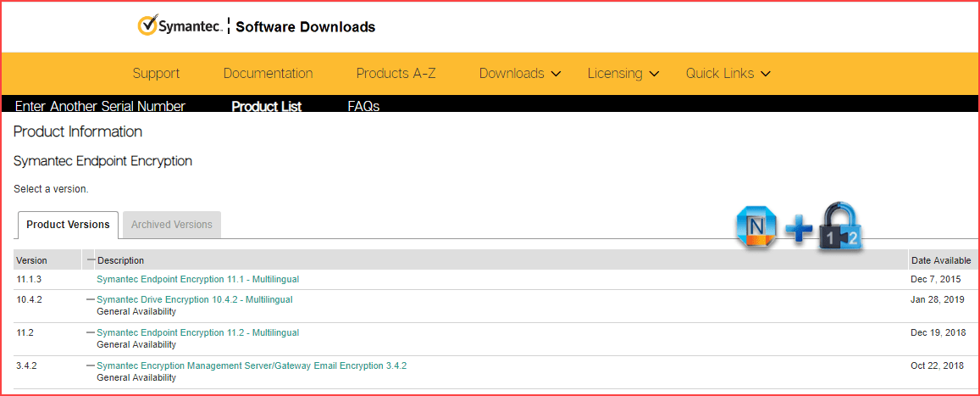
Task: Click the Date Available column header
Action: pos(941,260)
